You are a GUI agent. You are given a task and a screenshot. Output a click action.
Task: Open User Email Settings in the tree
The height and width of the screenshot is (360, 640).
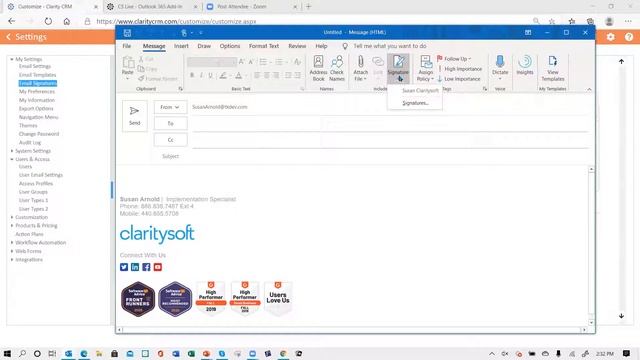(x=41, y=175)
